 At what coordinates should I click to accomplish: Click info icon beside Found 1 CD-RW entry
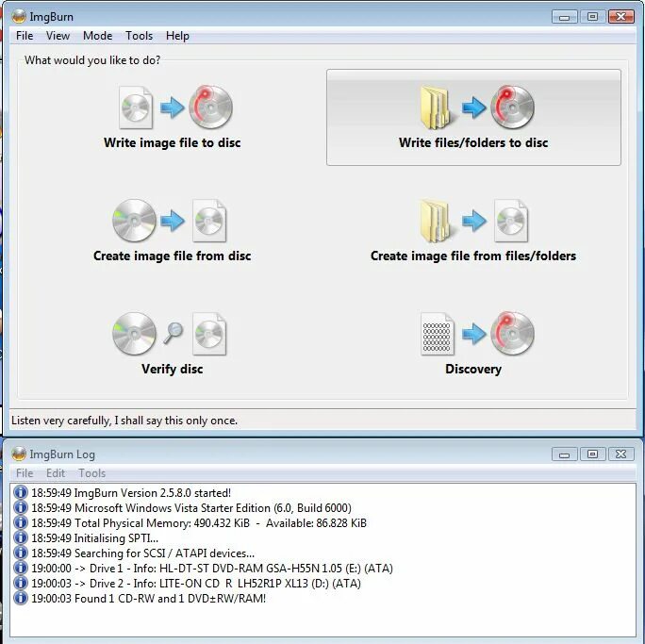(x=20, y=598)
